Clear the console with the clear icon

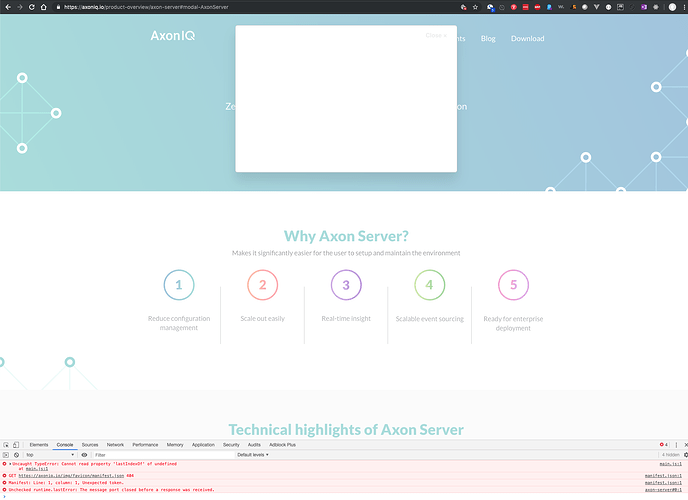click(16, 455)
